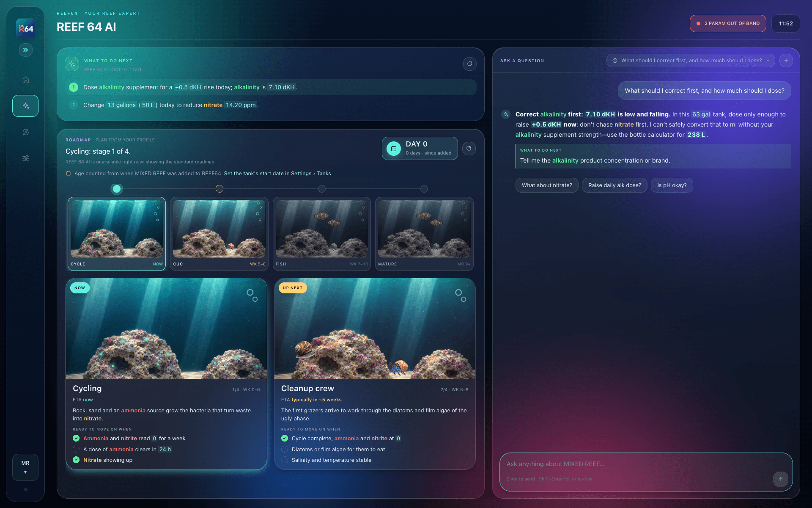The image size is (812, 508).
Task: Toggle 'Salinity and temperature stable' check
Action: (285, 460)
